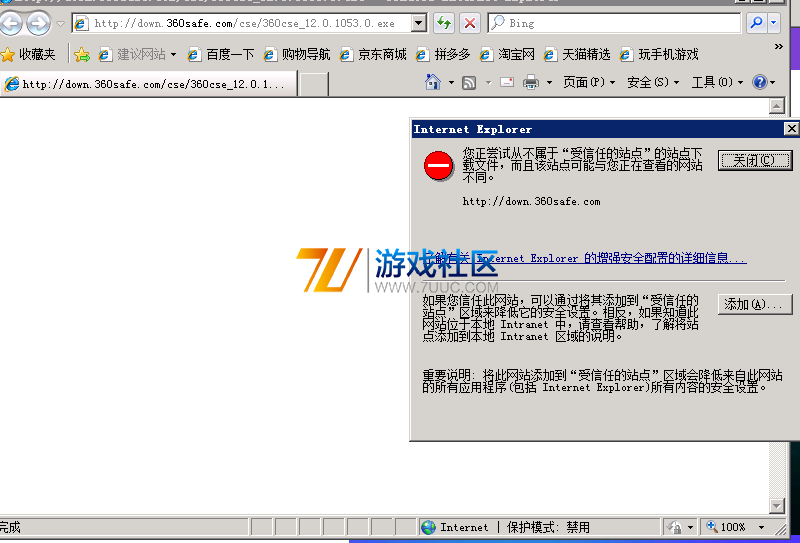
Task: Click http://down.360safe.com text in dialog
Action: coord(531,202)
